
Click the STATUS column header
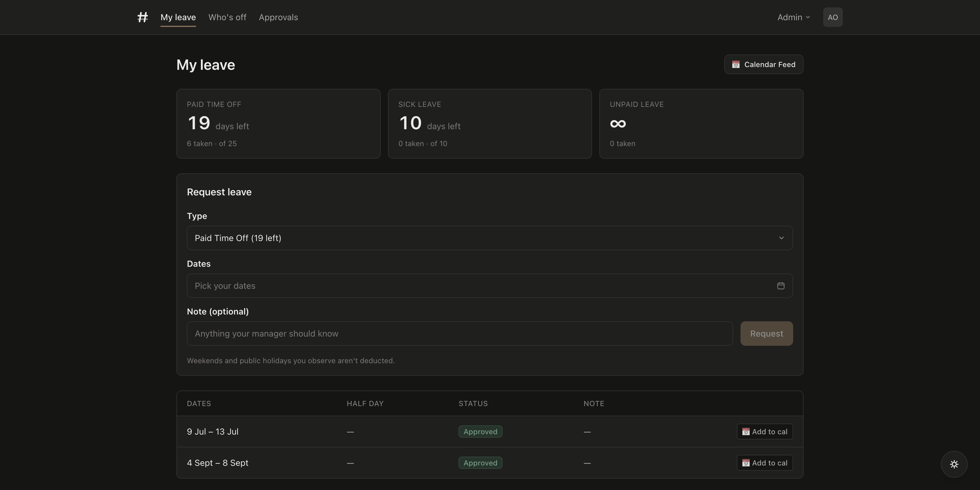tap(473, 403)
